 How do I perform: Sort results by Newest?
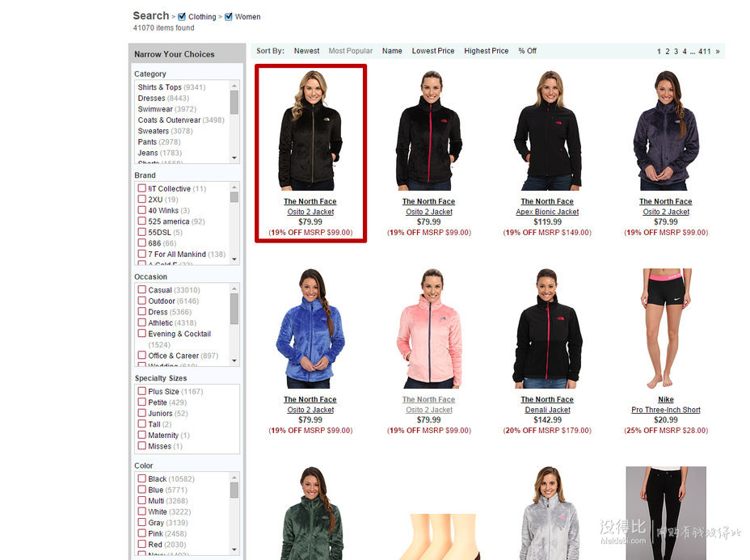306,51
